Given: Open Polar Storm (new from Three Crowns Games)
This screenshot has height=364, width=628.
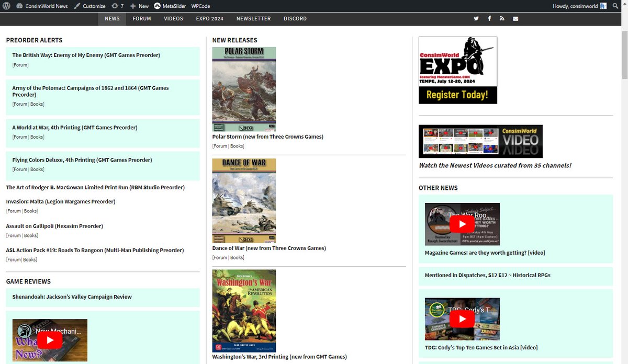Looking at the screenshot, I should [x=267, y=136].
